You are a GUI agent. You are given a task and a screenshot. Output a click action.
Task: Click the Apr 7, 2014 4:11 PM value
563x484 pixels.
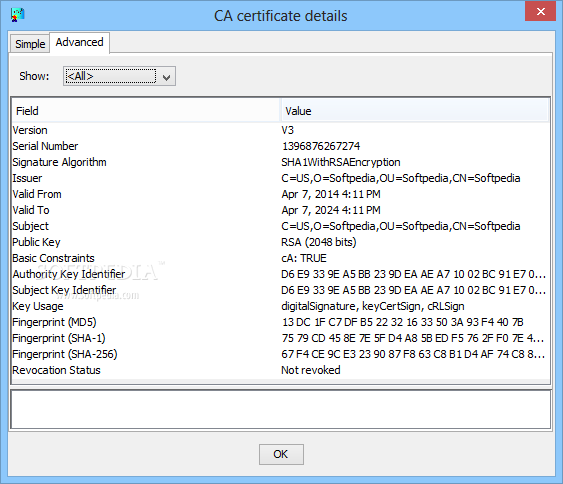tap(331, 194)
